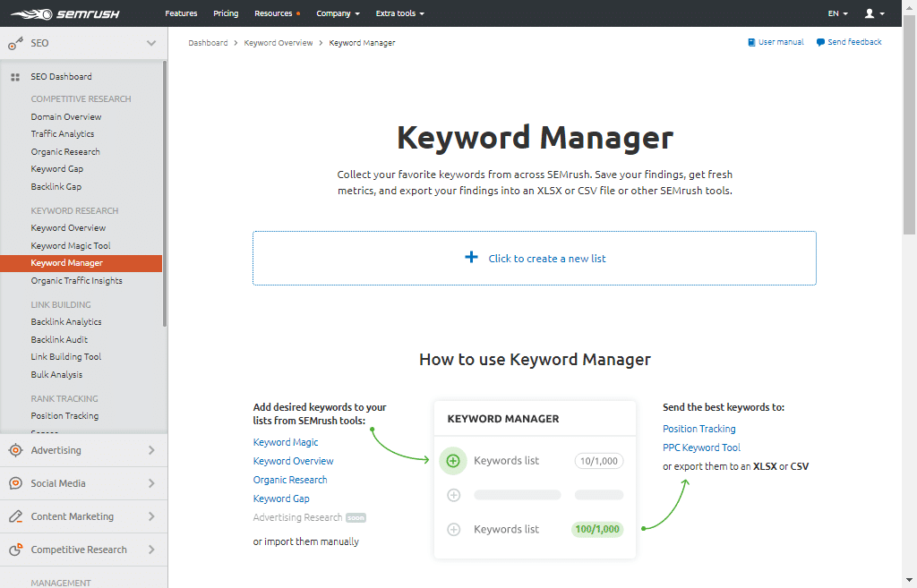This screenshot has height=588, width=917.
Task: Open the Position Tracking link
Action: 698,428
